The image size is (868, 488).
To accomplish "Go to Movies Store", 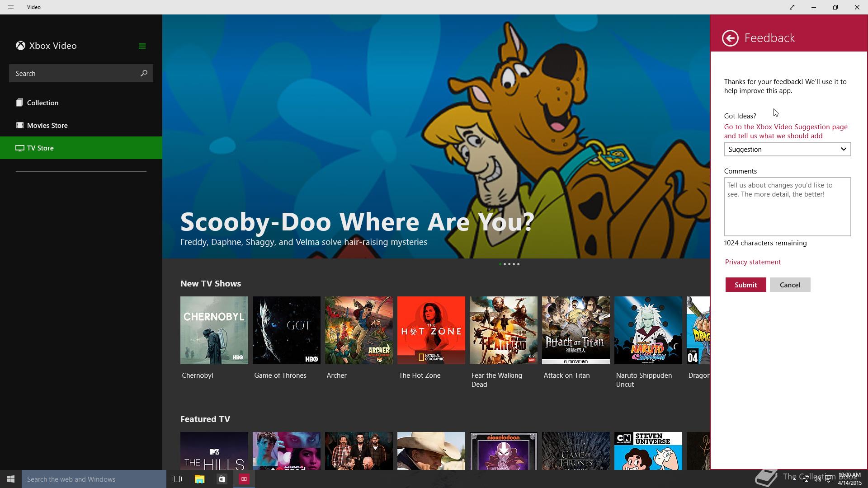I will pos(81,125).
